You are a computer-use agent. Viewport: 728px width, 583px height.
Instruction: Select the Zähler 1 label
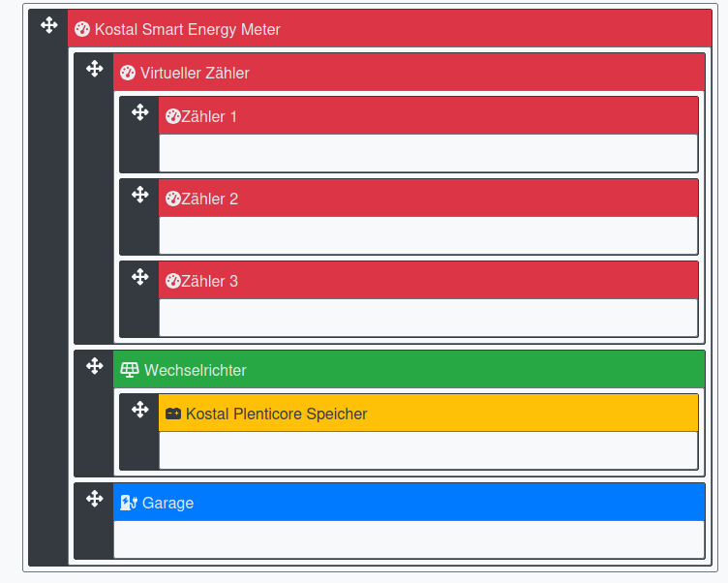click(x=209, y=116)
